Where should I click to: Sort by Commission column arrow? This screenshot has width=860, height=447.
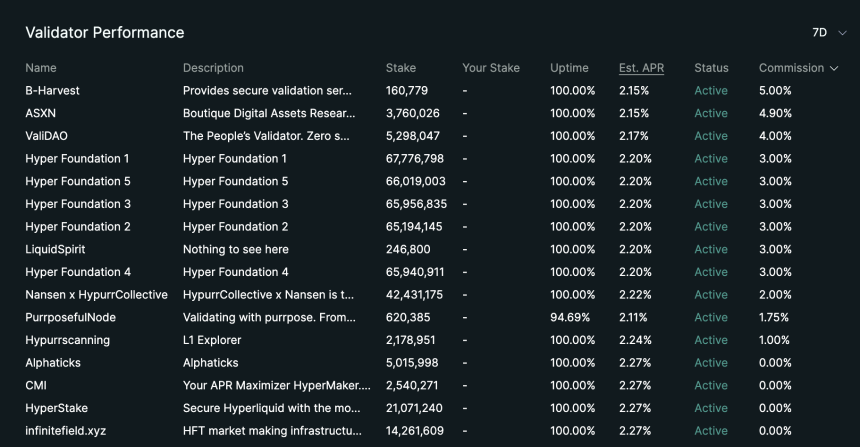tap(834, 69)
